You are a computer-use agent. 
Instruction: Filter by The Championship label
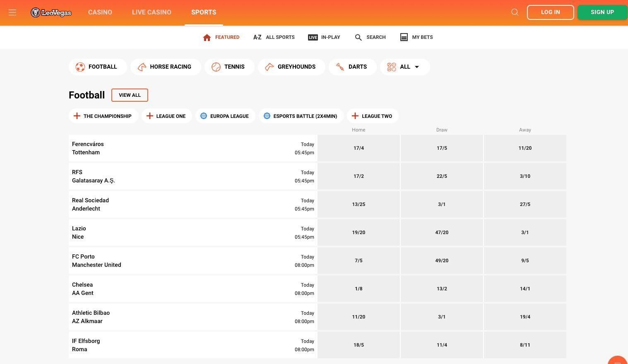108,116
